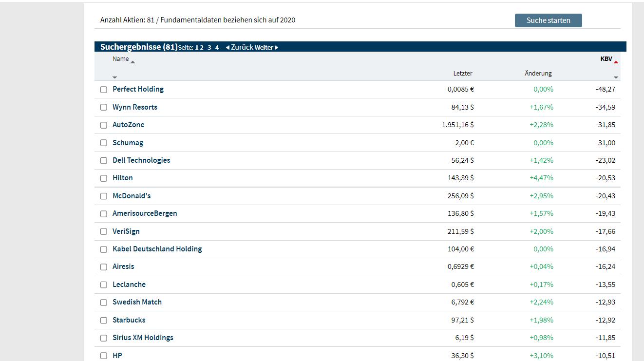Tick the checkbox beside HP

tap(103, 356)
